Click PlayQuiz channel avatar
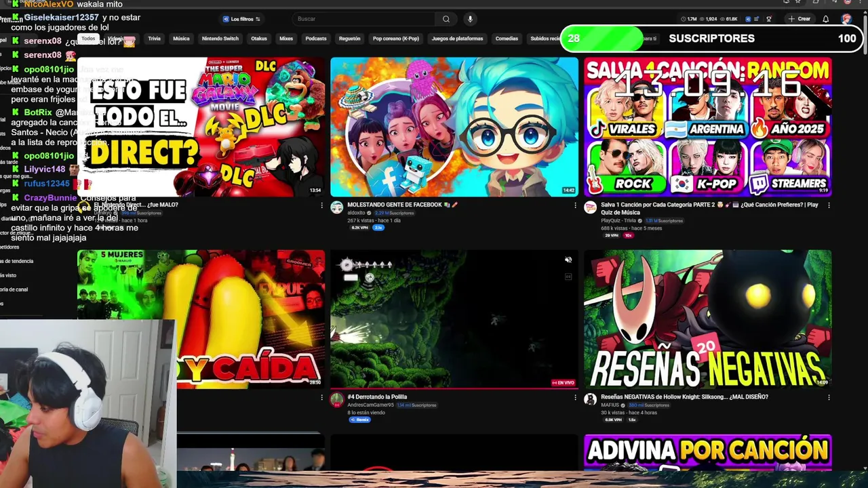868x488 pixels. [591, 207]
